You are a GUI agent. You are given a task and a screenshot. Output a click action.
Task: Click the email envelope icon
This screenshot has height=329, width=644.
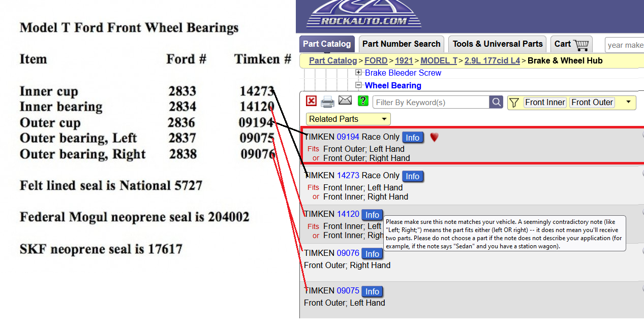[345, 101]
